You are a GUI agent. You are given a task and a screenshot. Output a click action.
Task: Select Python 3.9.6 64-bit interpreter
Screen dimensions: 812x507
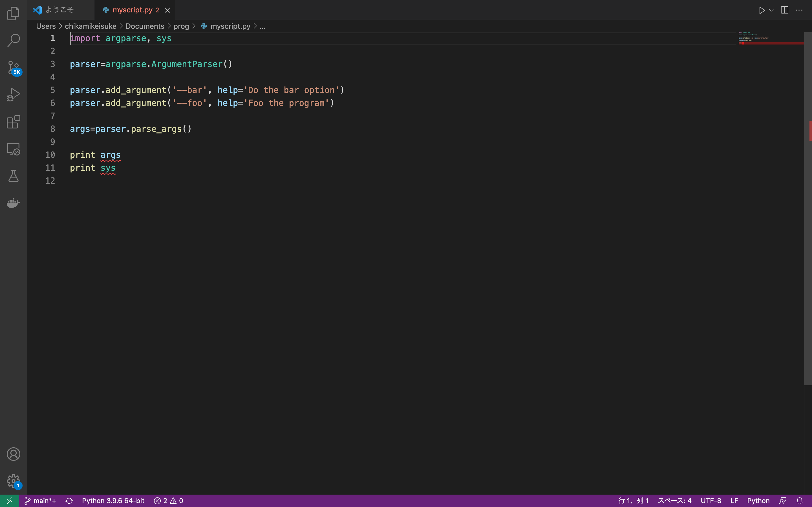[x=113, y=501]
